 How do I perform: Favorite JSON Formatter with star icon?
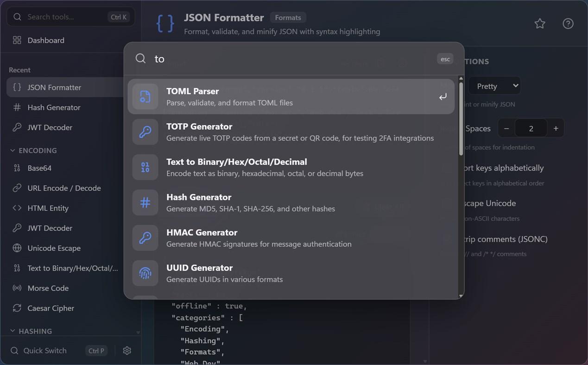pyautogui.click(x=540, y=24)
